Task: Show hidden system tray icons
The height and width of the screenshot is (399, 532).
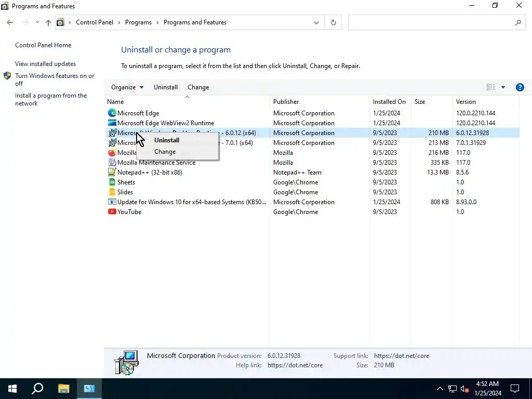Action: (440, 389)
